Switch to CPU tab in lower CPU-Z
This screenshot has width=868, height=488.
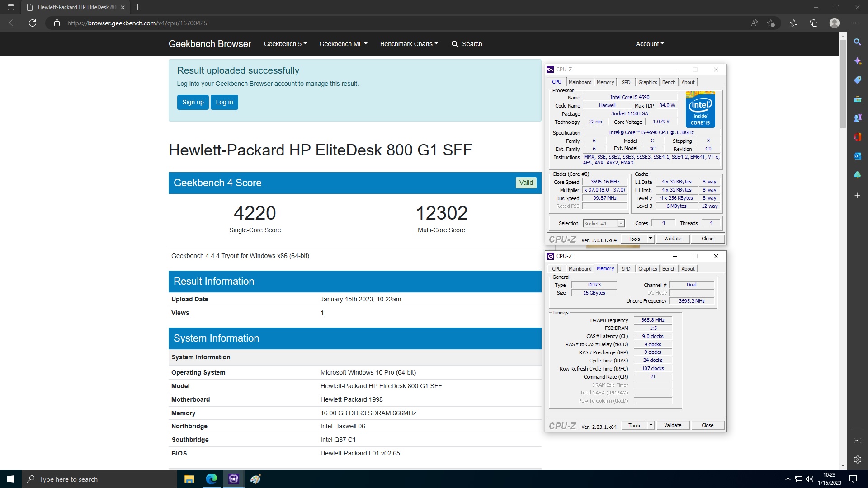tap(557, 269)
